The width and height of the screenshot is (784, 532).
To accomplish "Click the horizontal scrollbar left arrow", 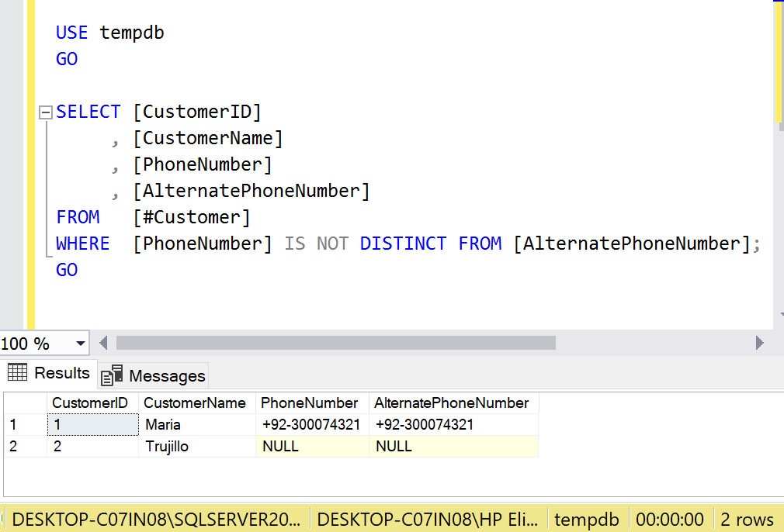I will click(x=102, y=343).
